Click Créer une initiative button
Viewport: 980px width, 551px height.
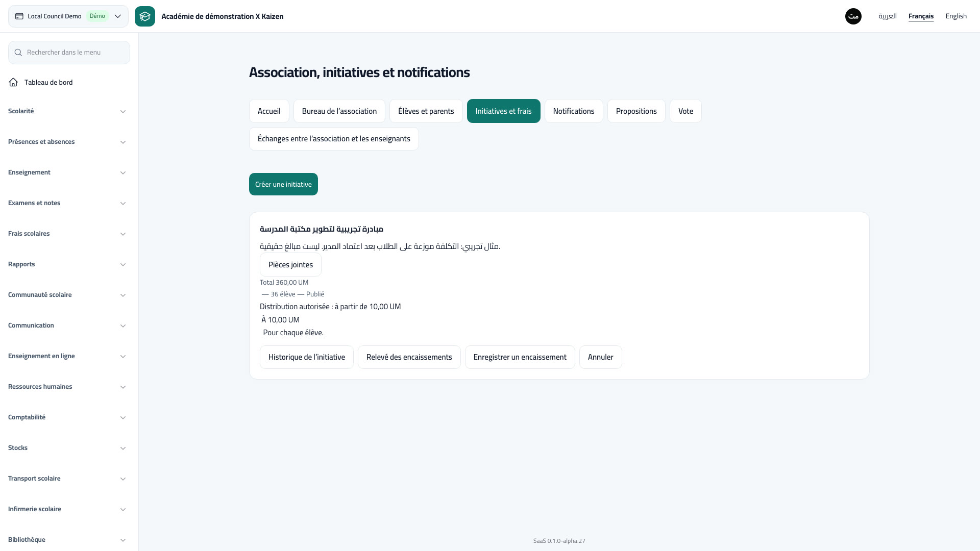[283, 184]
